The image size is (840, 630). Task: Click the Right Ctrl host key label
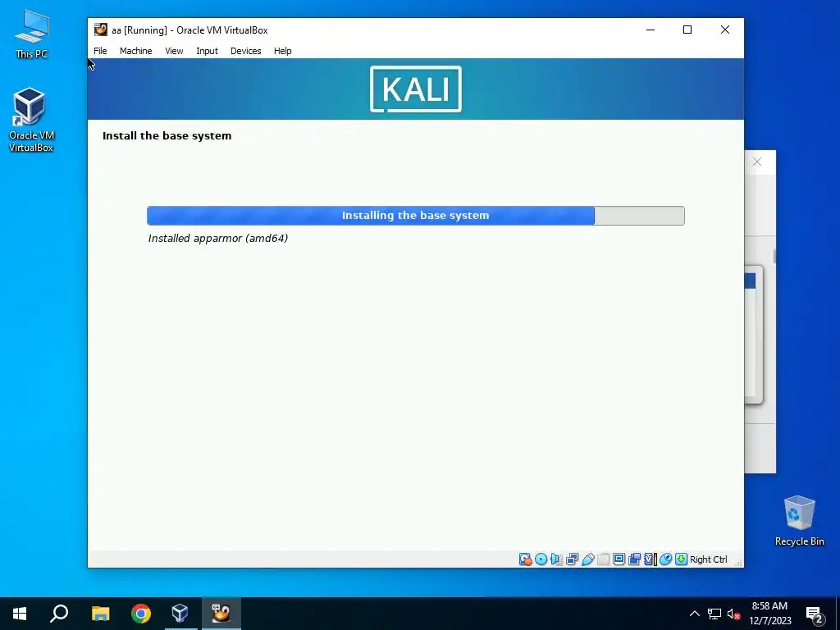[x=708, y=559]
